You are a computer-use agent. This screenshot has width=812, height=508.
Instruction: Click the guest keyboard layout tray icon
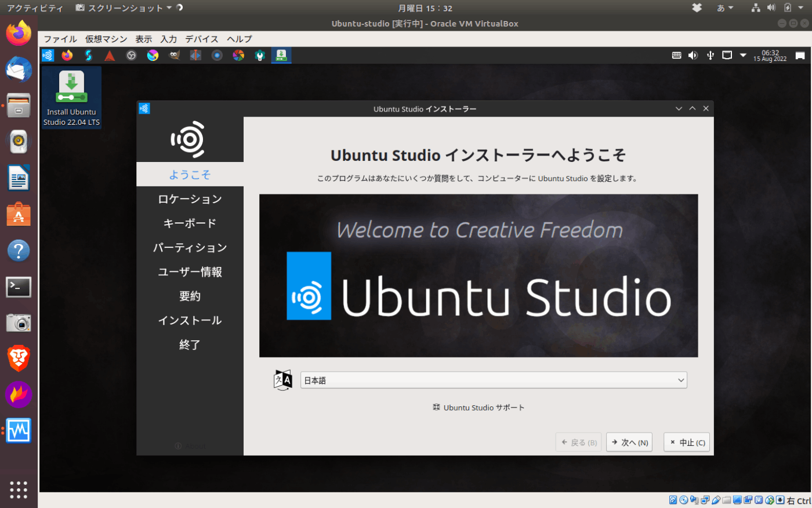pos(676,55)
